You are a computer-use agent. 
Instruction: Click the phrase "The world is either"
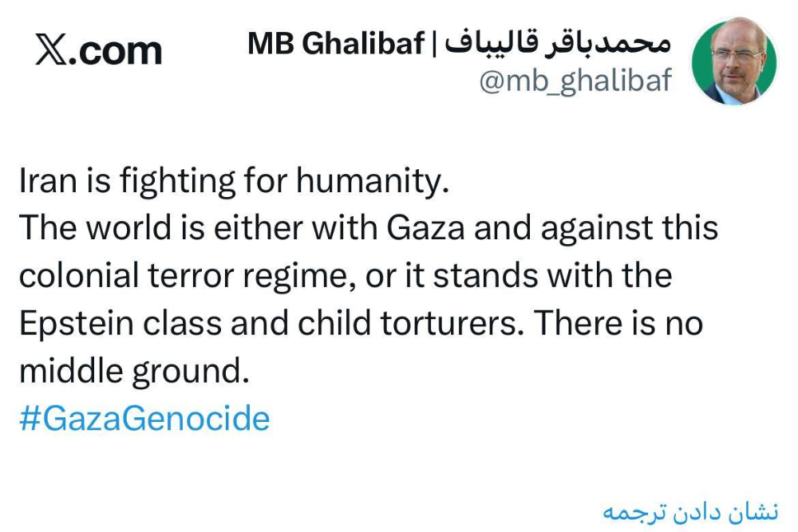(x=161, y=229)
